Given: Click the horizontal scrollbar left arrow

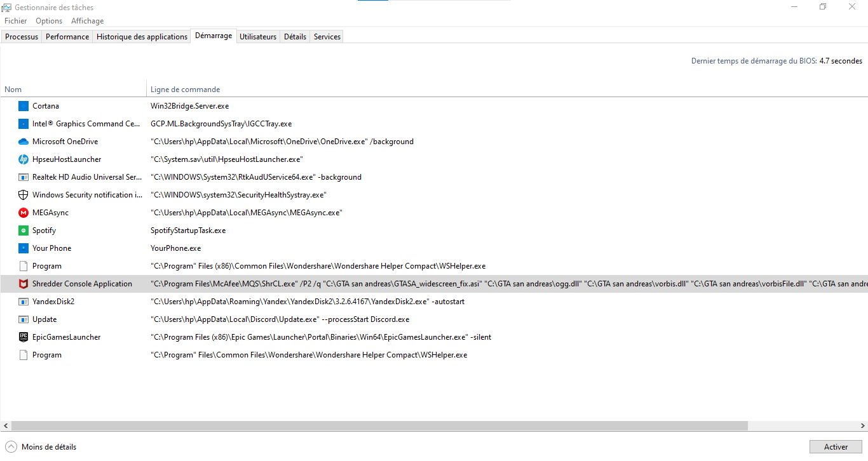Looking at the screenshot, I should 6,425.
